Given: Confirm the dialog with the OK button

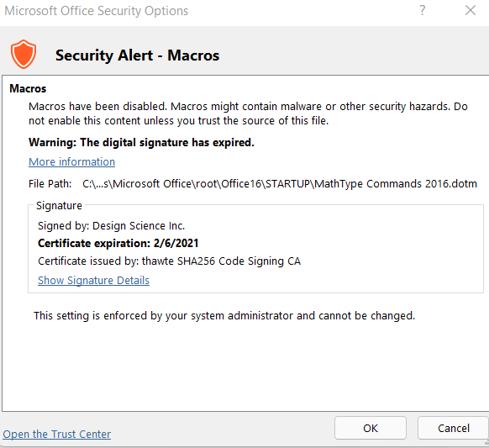Looking at the screenshot, I should (371, 428).
